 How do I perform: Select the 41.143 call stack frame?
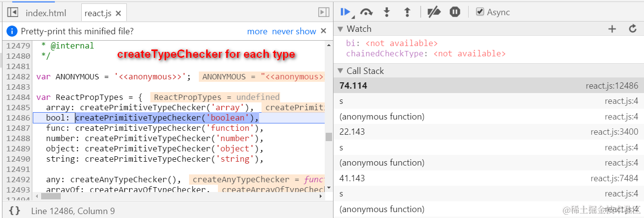point(489,178)
